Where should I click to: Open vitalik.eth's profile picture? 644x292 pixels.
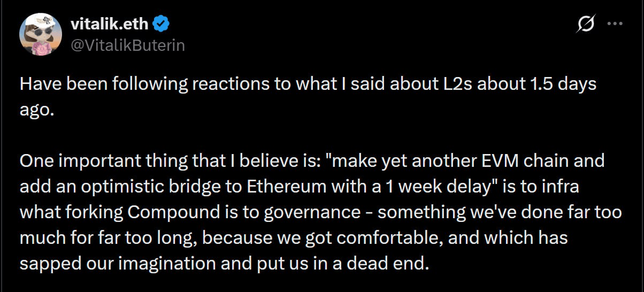pos(41,36)
